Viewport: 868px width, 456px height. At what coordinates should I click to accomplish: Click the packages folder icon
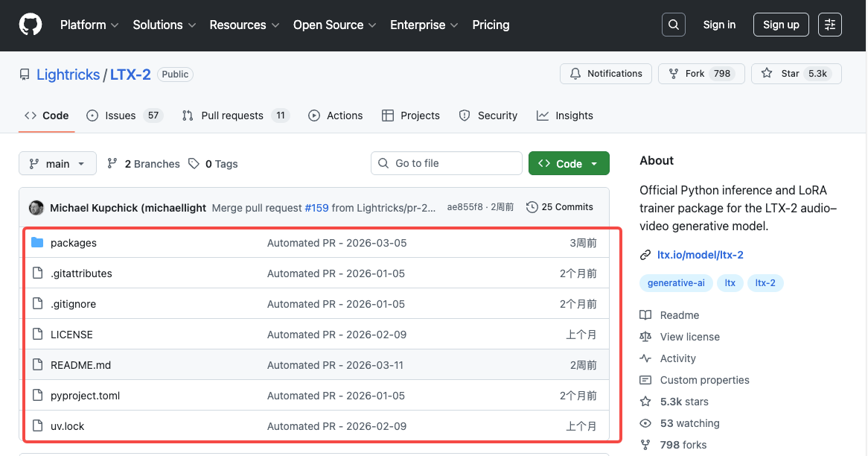click(x=37, y=243)
